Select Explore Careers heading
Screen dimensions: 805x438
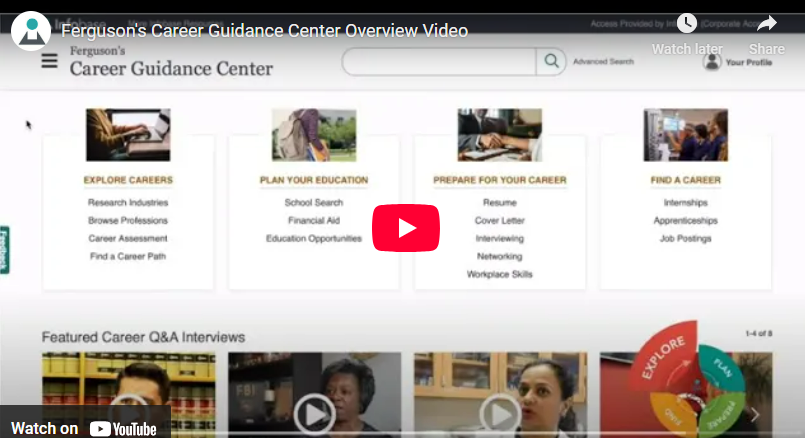(x=128, y=180)
